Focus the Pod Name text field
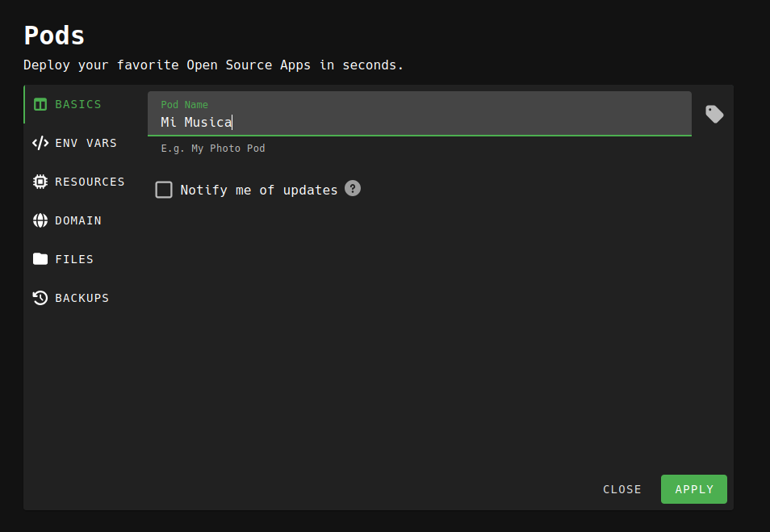The image size is (770, 532). 419,122
